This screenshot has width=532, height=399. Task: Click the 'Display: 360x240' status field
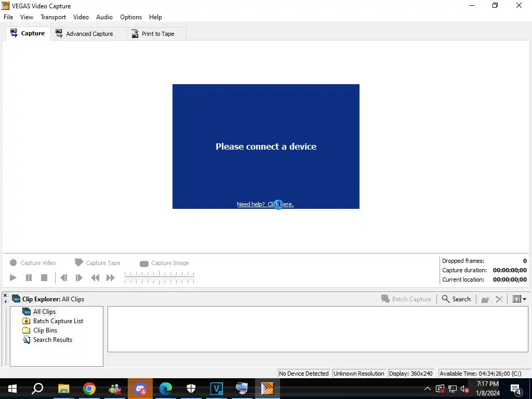point(411,374)
